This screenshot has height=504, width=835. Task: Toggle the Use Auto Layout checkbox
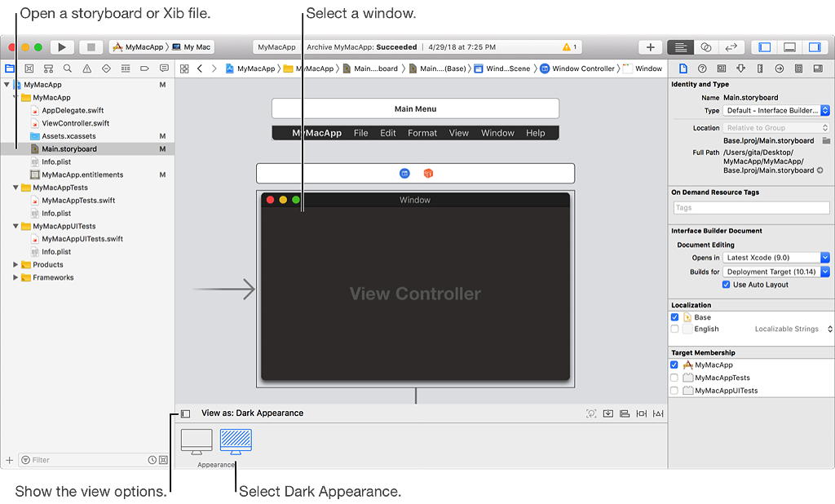tap(726, 285)
